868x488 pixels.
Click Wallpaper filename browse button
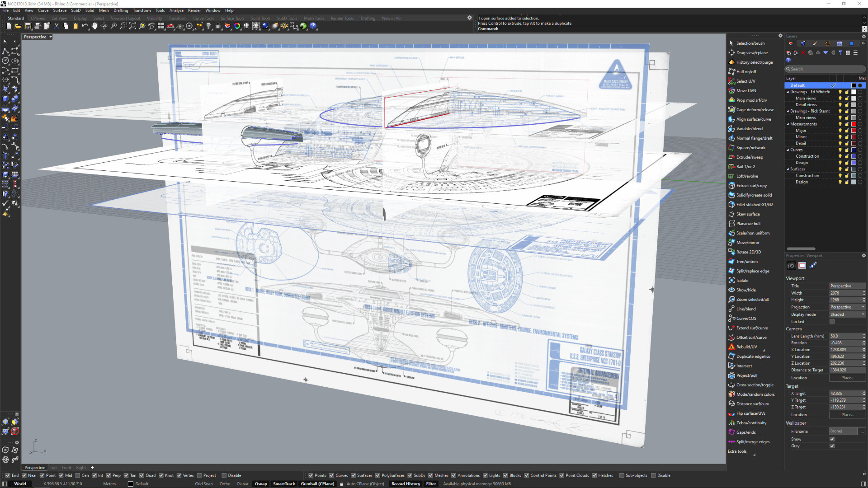(x=862, y=432)
